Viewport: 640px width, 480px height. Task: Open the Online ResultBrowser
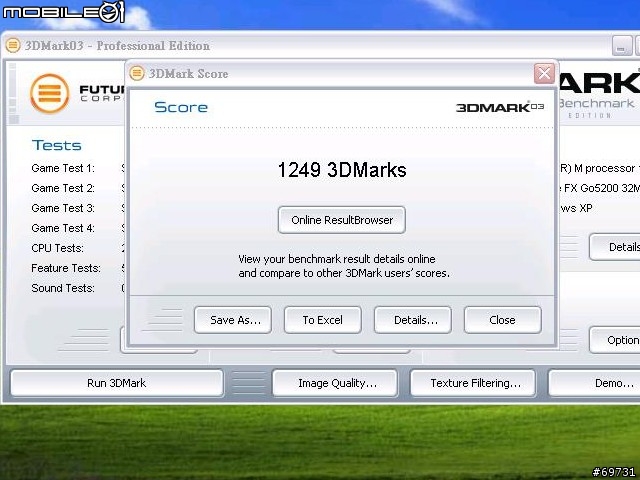(x=342, y=220)
